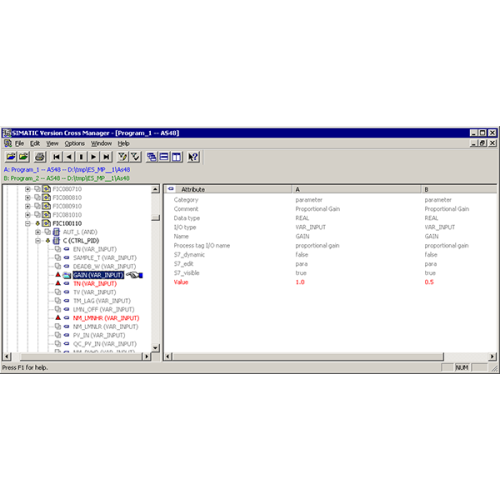
Task: Go to the previous difference
Action: (x=69, y=157)
